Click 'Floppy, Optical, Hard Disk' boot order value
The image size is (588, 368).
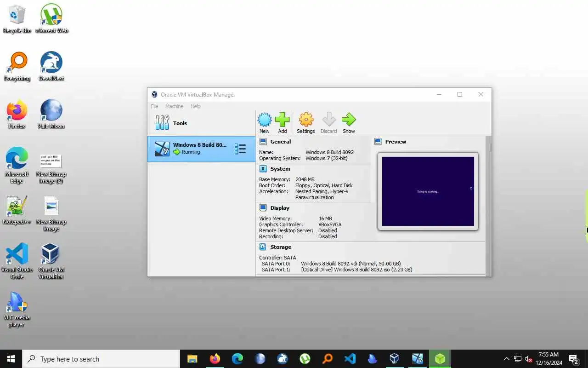[324, 185]
